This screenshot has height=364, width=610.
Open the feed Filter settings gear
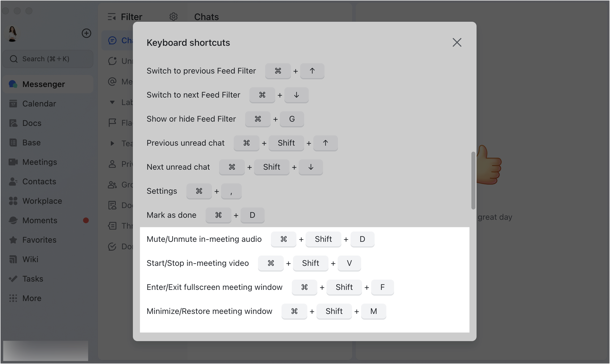click(x=174, y=17)
